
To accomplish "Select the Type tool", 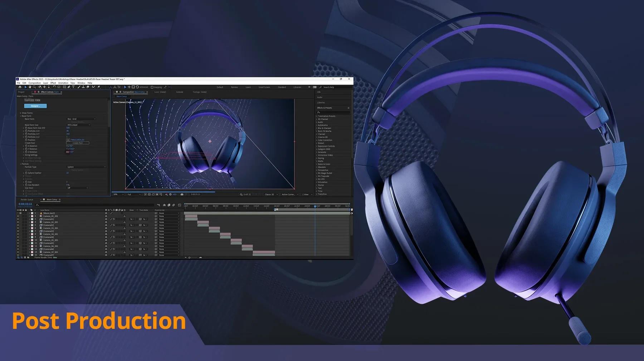I will (x=73, y=87).
